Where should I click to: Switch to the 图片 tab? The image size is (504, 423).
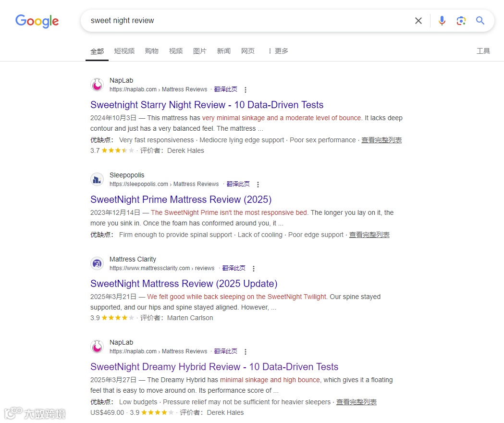point(199,51)
